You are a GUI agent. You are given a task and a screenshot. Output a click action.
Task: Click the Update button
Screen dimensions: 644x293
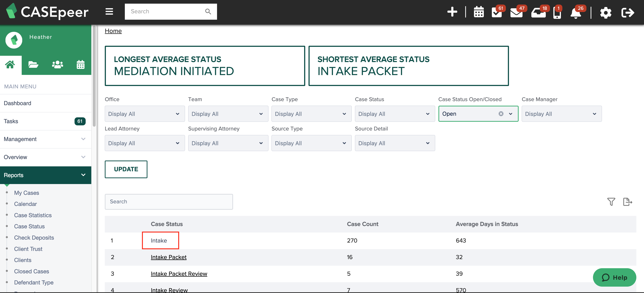tap(126, 169)
